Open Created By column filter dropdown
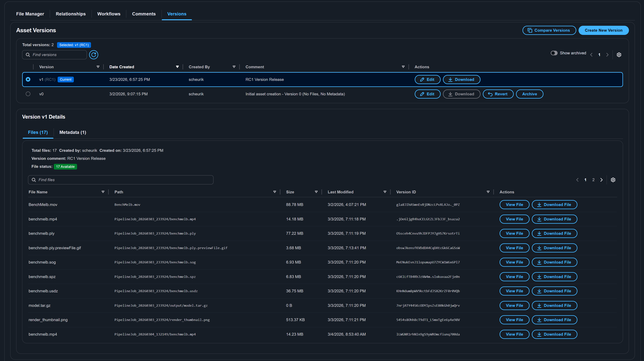 coord(234,67)
